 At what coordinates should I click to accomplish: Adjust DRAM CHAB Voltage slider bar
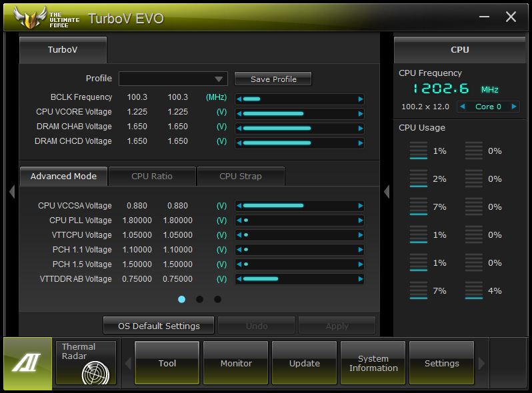pos(299,128)
